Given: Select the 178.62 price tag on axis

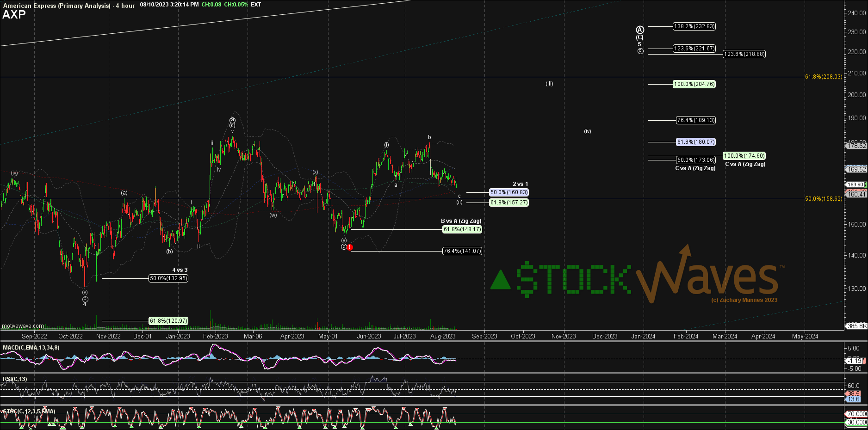Looking at the screenshot, I should 856,146.
